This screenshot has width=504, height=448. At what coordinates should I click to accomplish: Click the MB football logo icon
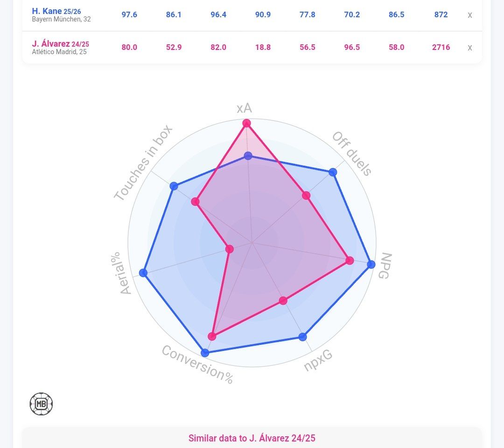[41, 404]
